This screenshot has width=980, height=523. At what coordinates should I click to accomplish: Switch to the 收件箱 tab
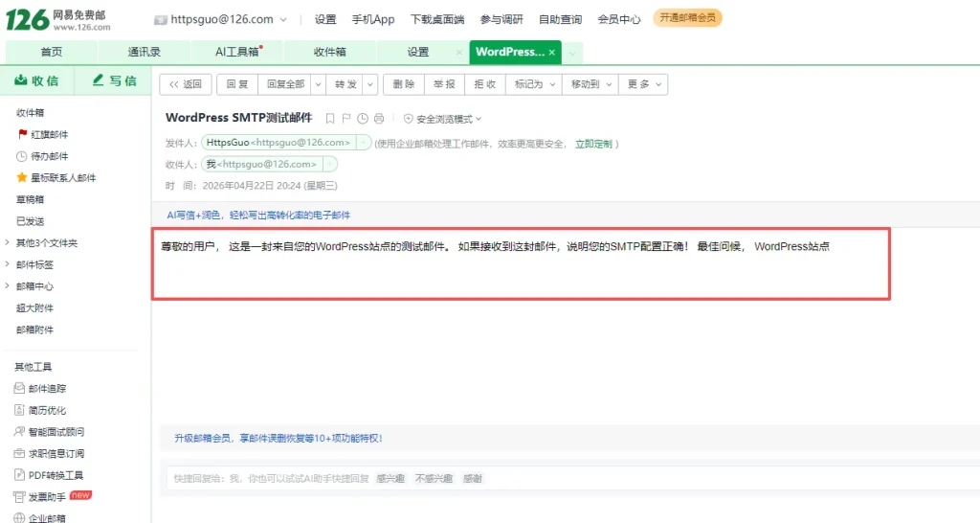pos(329,52)
